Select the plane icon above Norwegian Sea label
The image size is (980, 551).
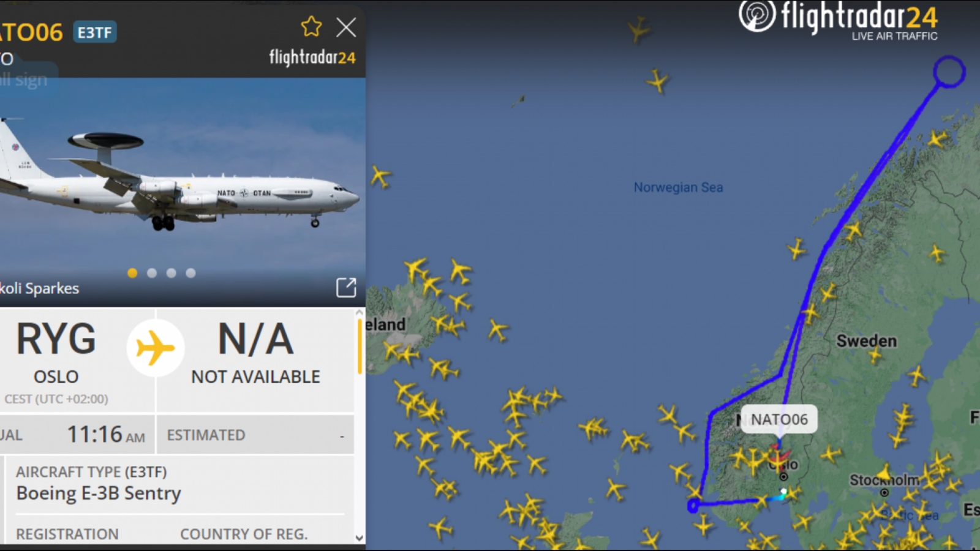tap(658, 80)
